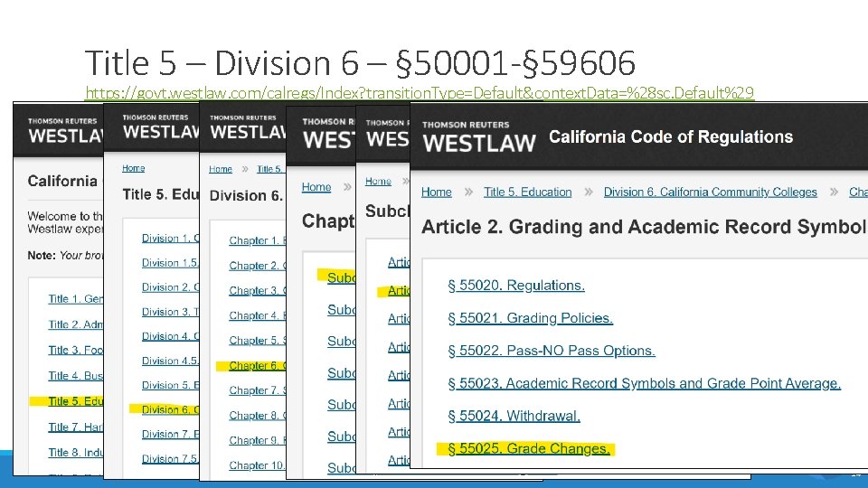The width and height of the screenshot is (868, 488).
Task: Open § 55023. Academic Record Symbols link
Action: point(645,383)
